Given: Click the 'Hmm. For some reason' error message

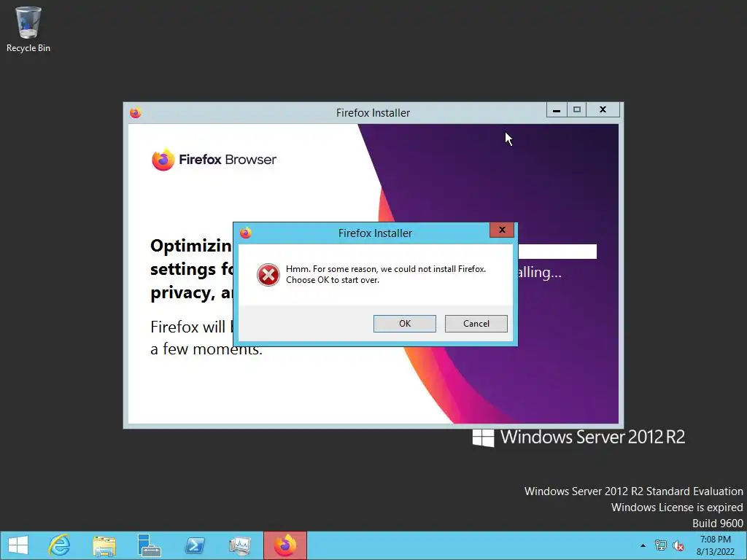Looking at the screenshot, I should point(385,274).
